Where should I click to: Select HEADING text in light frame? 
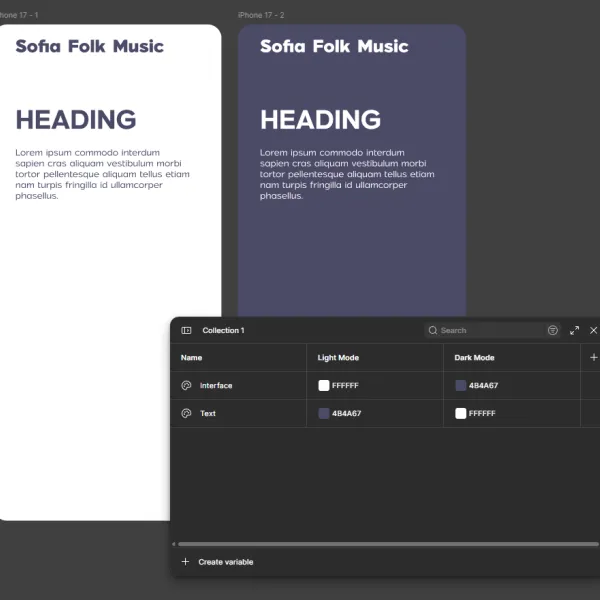point(76,119)
